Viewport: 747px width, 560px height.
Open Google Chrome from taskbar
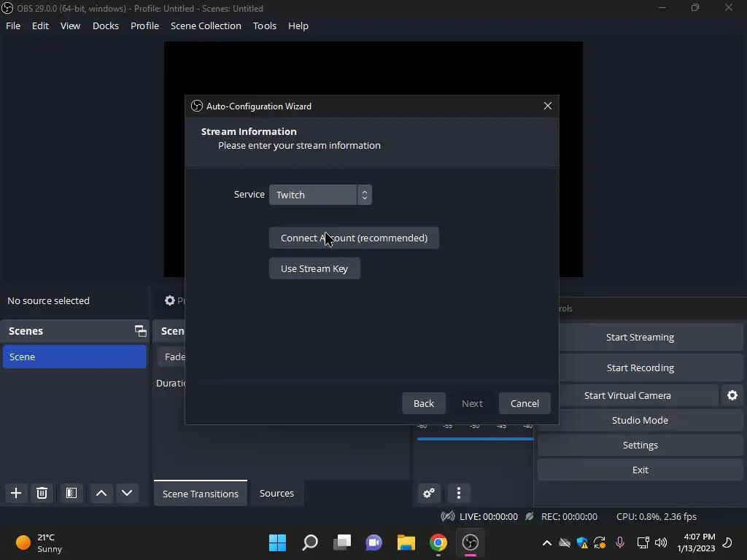click(x=438, y=542)
